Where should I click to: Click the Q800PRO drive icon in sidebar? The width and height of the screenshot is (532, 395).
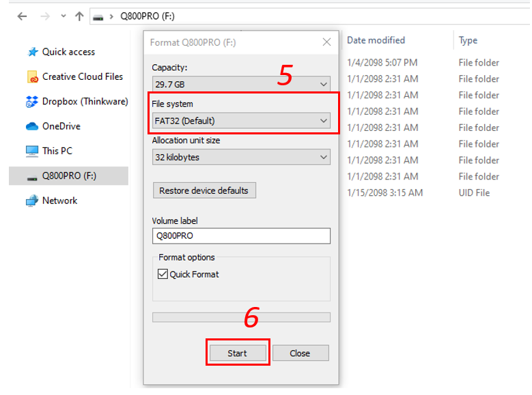click(x=32, y=178)
